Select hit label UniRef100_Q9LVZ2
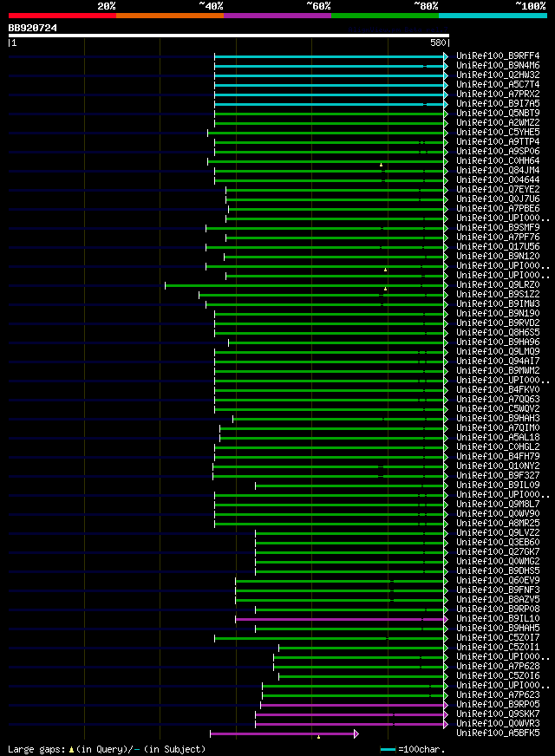555x756 pixels. (x=498, y=533)
